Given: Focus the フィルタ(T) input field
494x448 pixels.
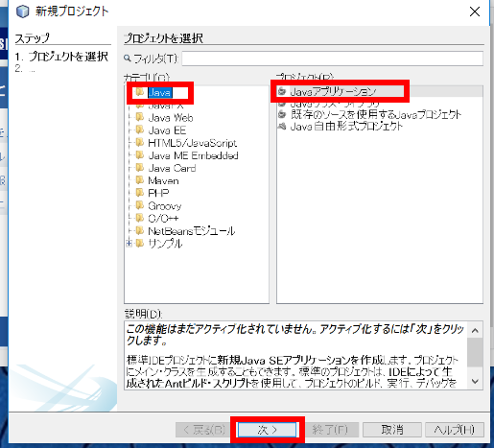Looking at the screenshot, I should tap(333, 59).
